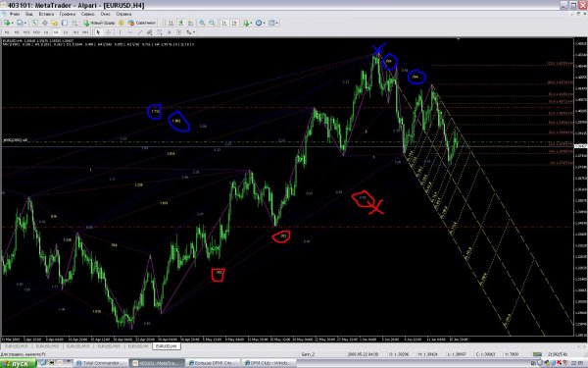Toggle the bar chart mode button
This screenshot has height=368, width=588.
click(x=171, y=23)
